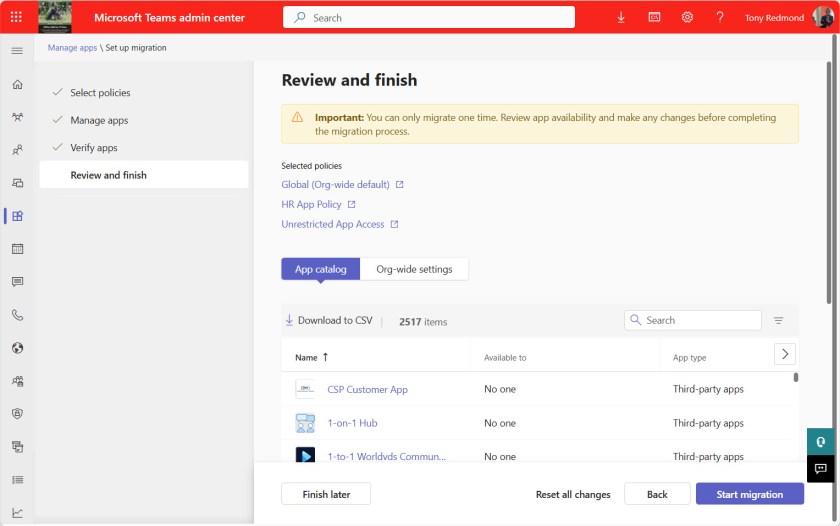840x526 pixels.
Task: Go to the Home dashboard icon
Action: point(17,84)
